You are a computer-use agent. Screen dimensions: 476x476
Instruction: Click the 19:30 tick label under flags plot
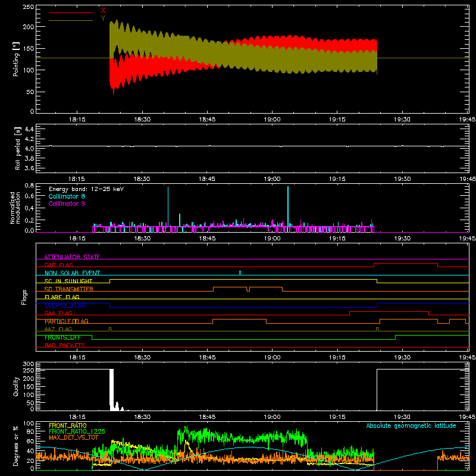(x=402, y=358)
